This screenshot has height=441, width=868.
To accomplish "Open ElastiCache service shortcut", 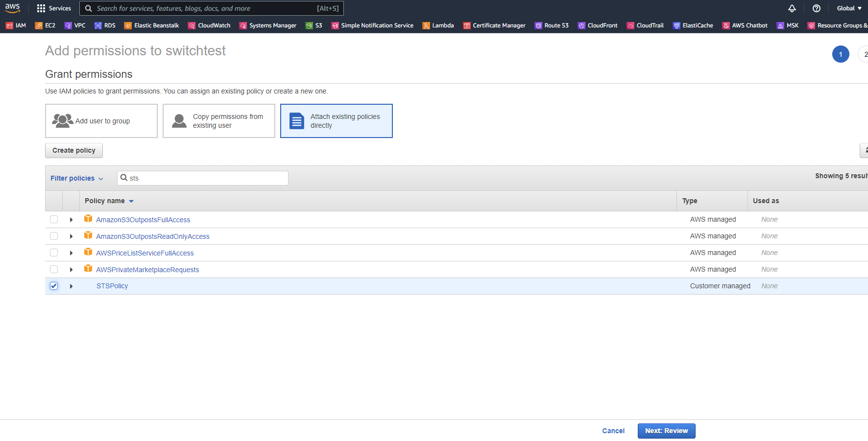I will [693, 25].
